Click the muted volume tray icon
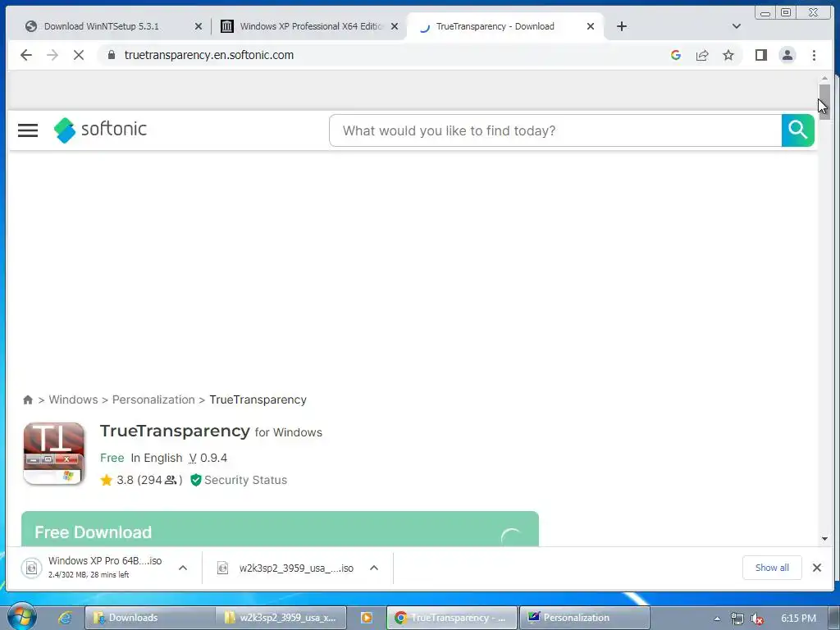The image size is (840, 630). [x=757, y=619]
